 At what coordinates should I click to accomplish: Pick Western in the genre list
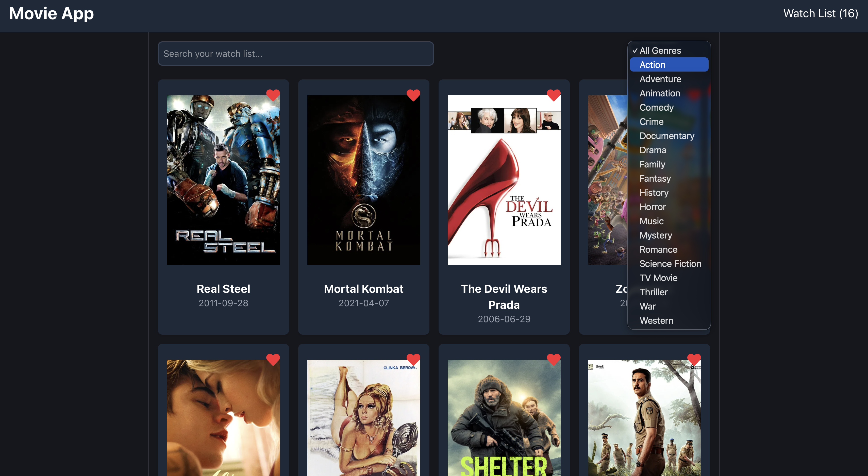pyautogui.click(x=669, y=321)
